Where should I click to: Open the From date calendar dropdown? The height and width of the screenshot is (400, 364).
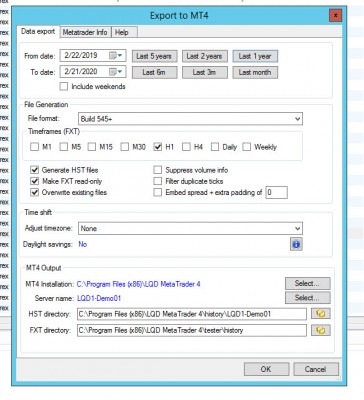[116, 56]
